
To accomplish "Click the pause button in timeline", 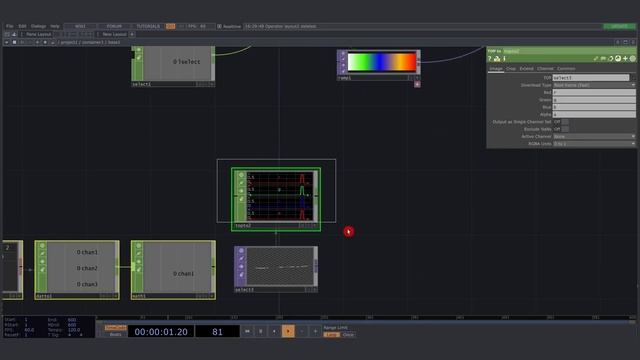I will coord(260,331).
